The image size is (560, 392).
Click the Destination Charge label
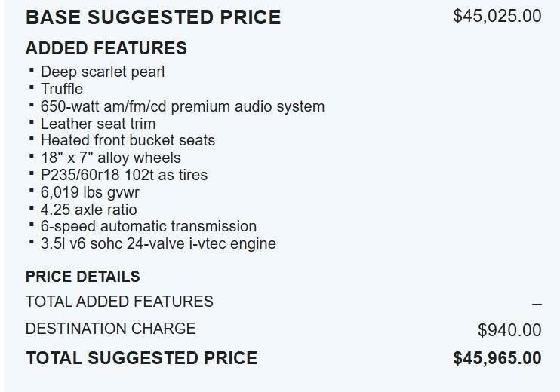pyautogui.click(x=110, y=329)
